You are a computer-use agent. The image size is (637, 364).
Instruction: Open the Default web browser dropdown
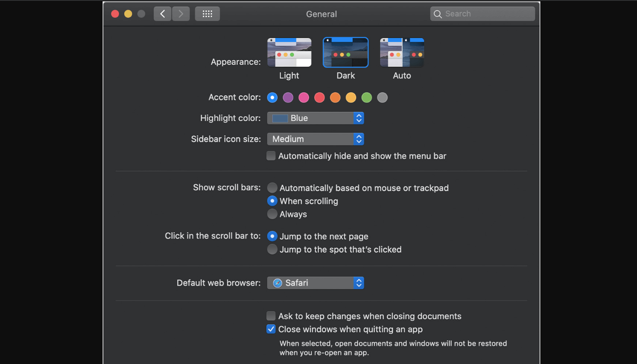coord(358,282)
